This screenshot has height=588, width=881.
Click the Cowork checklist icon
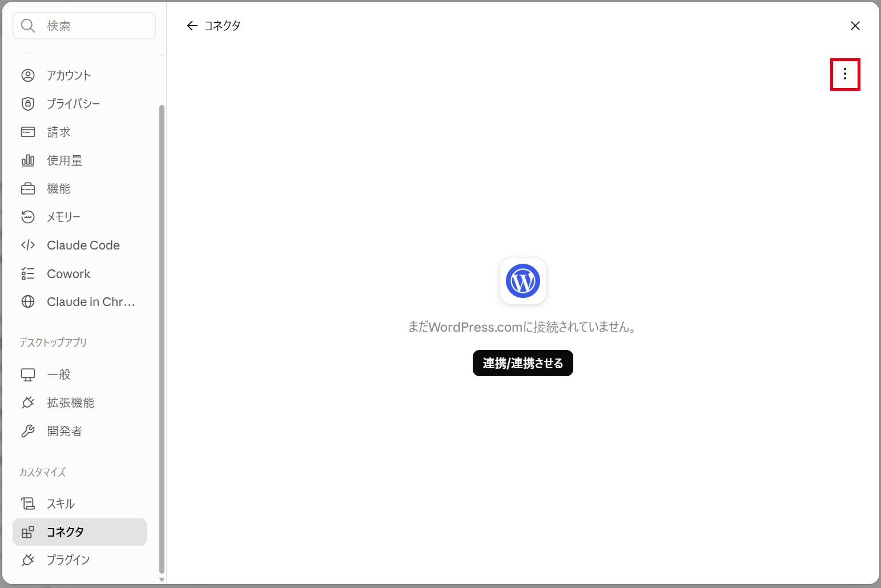point(28,274)
